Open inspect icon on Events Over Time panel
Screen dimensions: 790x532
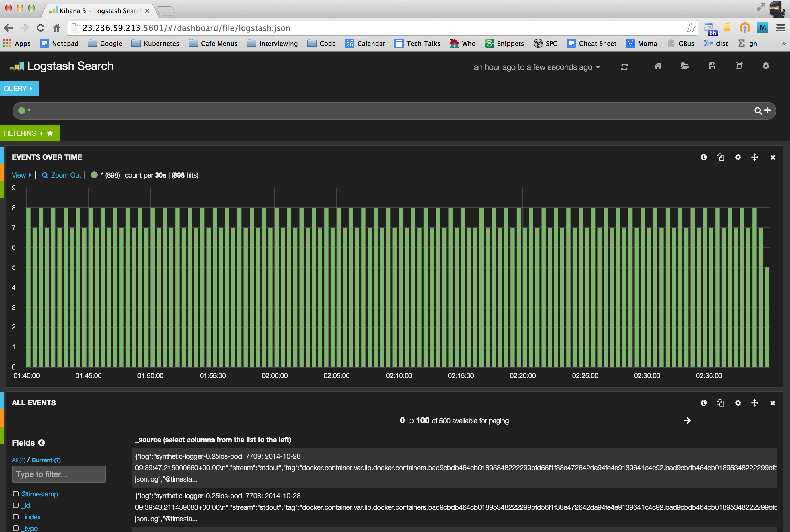pos(720,157)
